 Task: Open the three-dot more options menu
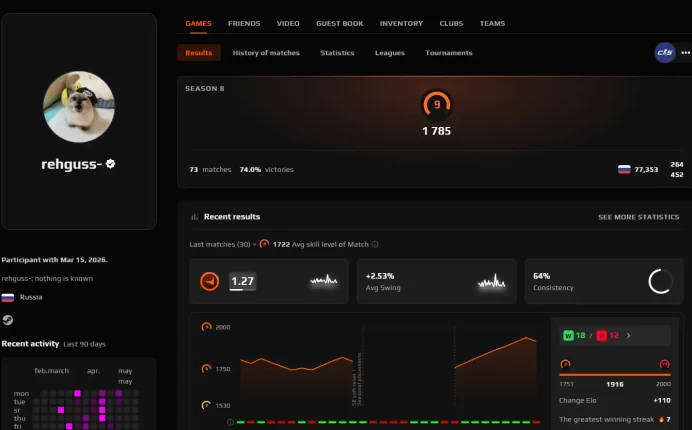tap(685, 53)
